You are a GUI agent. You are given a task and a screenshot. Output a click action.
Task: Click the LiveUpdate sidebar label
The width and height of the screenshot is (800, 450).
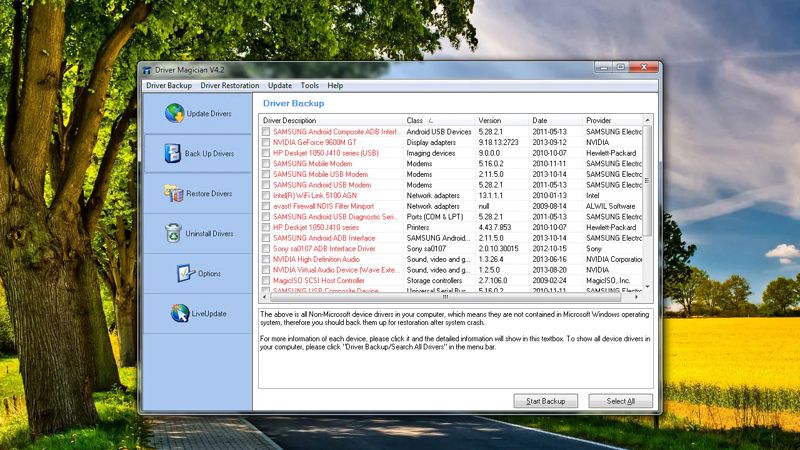(x=209, y=313)
